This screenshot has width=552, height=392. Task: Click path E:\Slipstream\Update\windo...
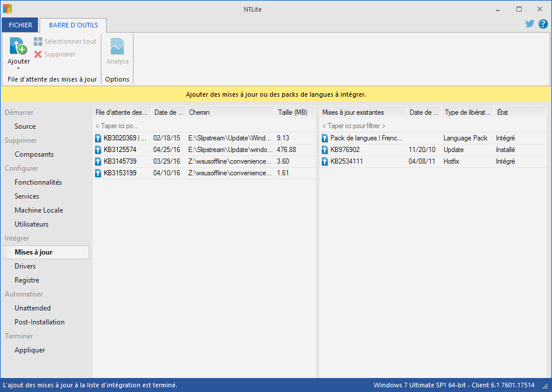click(x=230, y=150)
